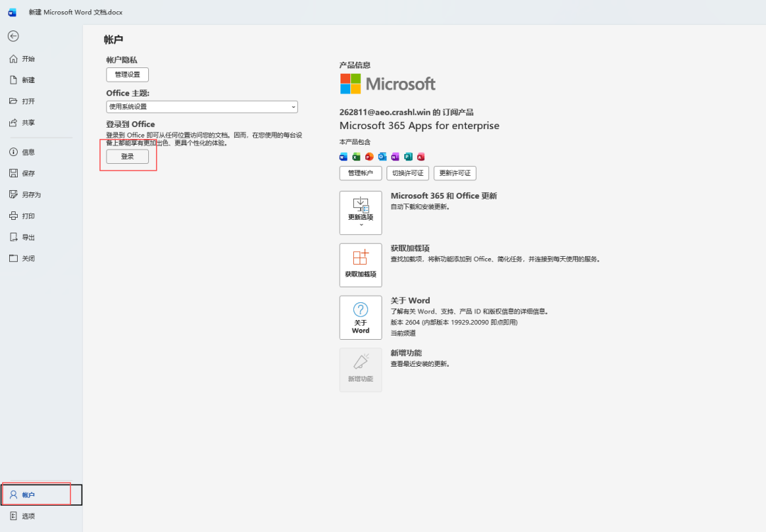
Task: Click the Excel product icon
Action: pos(356,157)
